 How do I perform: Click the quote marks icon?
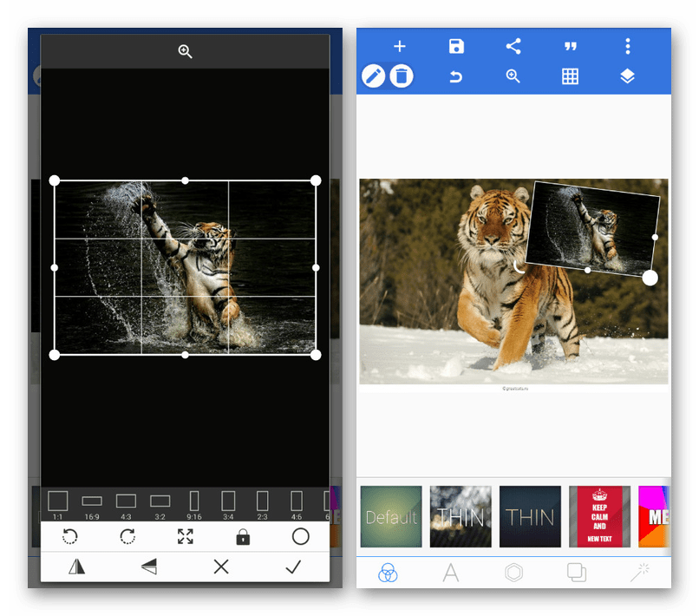tap(571, 47)
